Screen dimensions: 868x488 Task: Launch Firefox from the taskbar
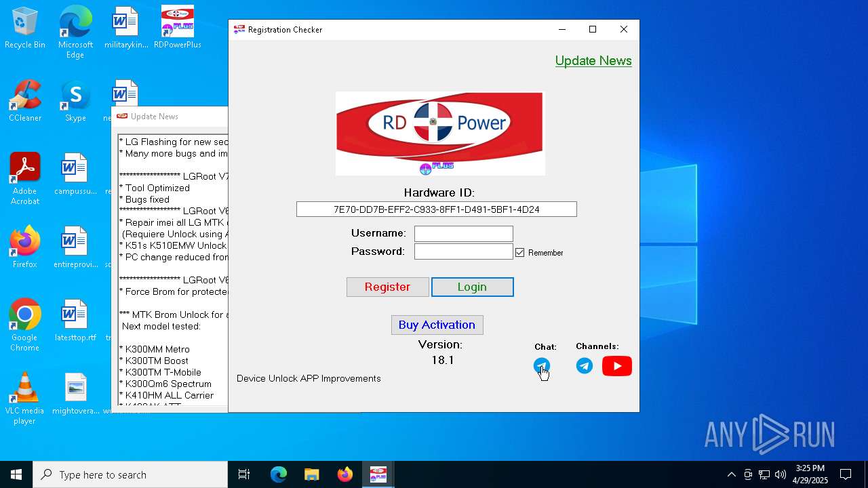coord(345,474)
